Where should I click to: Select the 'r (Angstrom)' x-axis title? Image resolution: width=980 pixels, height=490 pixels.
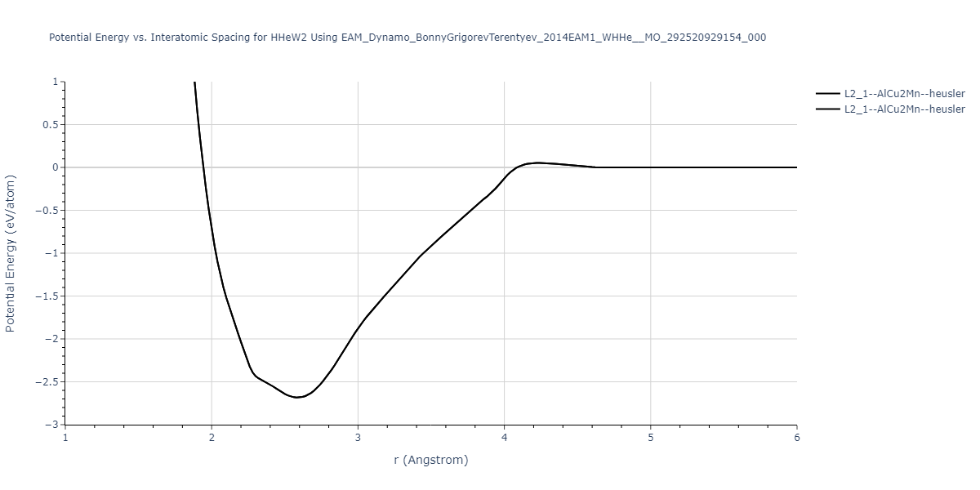(x=430, y=460)
